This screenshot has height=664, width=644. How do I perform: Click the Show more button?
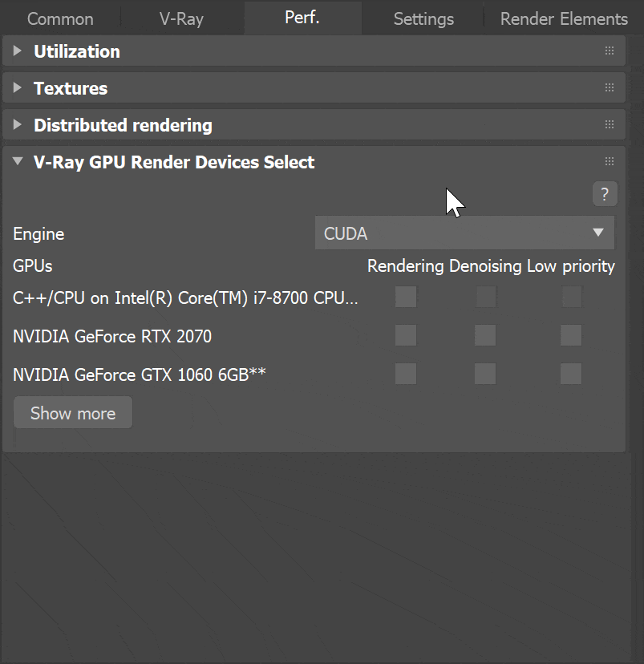click(72, 413)
